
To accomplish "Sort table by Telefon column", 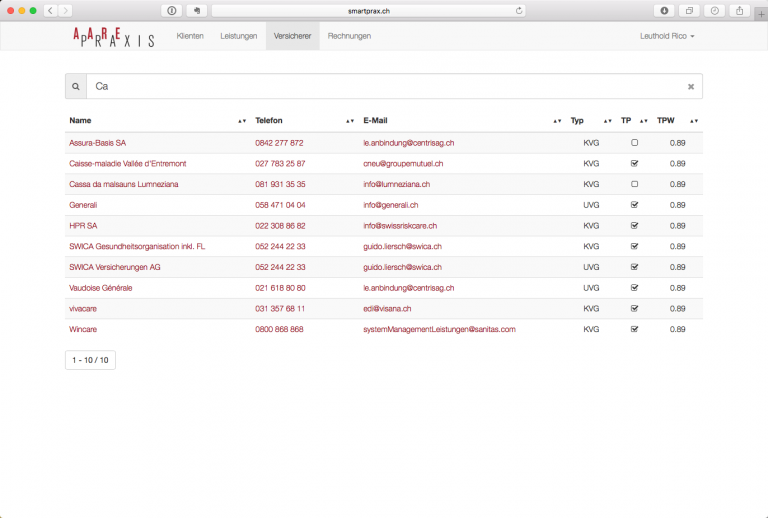I will point(350,121).
